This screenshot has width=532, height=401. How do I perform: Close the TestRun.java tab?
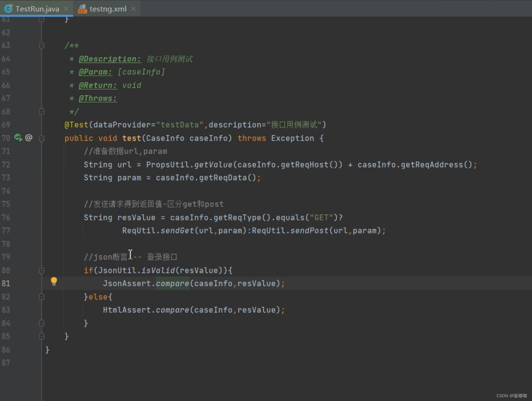[x=66, y=9]
